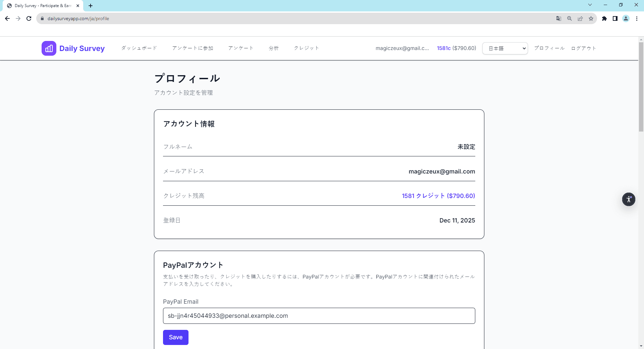Open the browser three-dot menu
This screenshot has width=644, height=349.
pos(637,18)
